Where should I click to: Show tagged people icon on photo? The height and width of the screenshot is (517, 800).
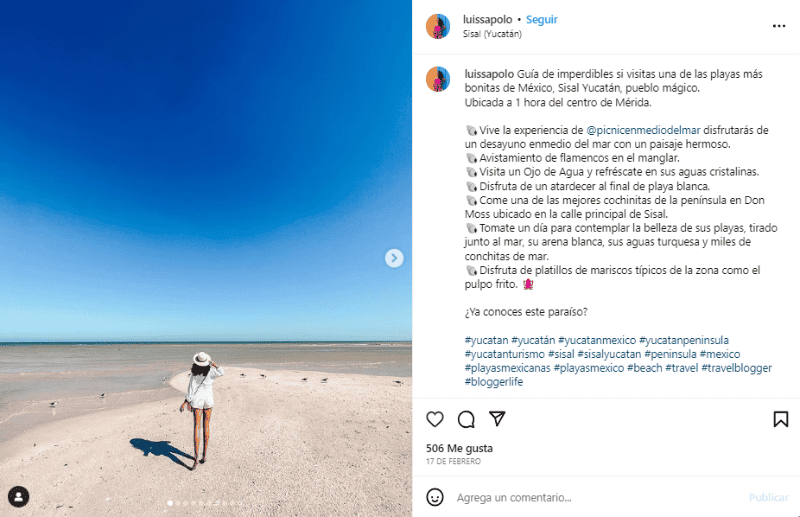[x=18, y=496]
